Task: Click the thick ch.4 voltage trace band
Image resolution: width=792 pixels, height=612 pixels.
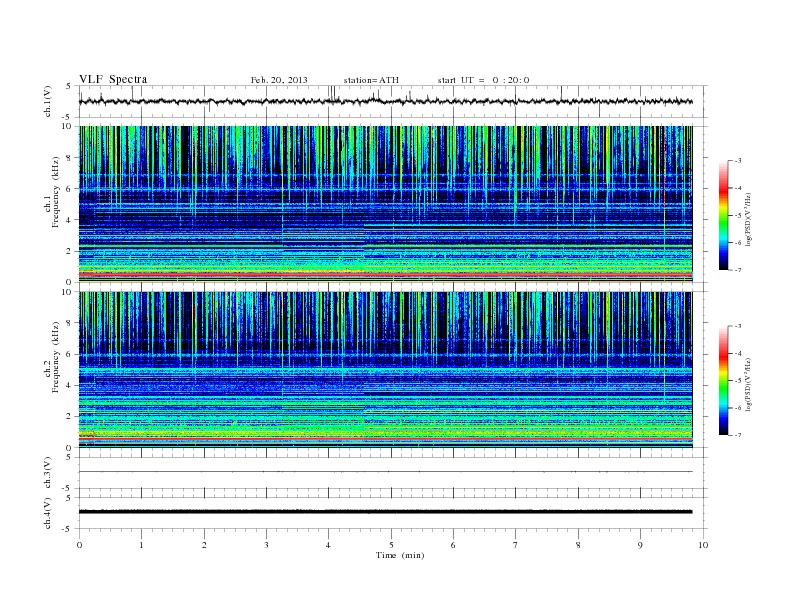Action: pyautogui.click(x=385, y=512)
